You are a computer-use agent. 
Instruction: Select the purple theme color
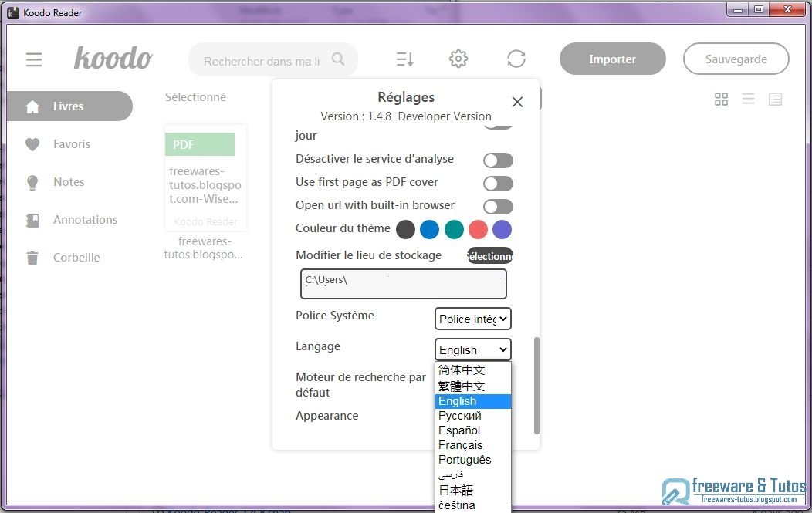[502, 229]
